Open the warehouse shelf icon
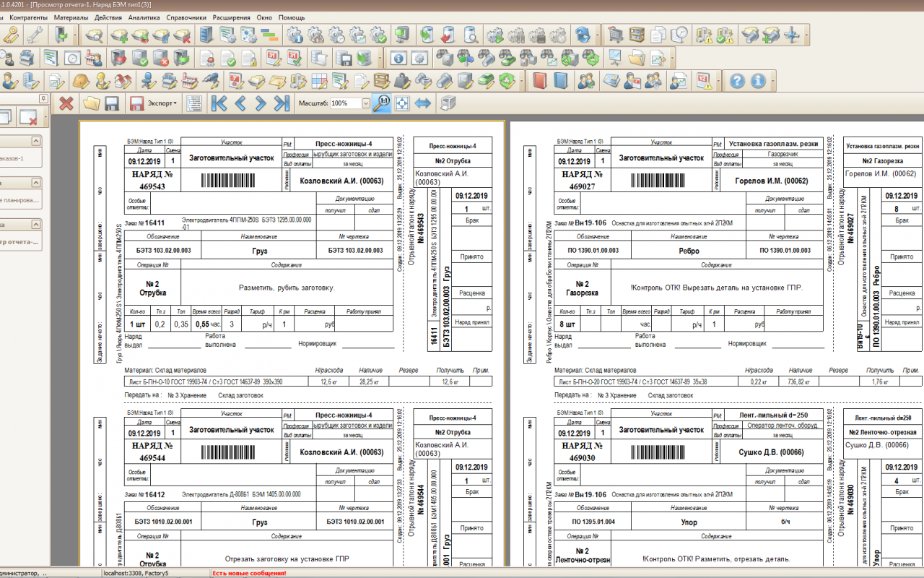 click(x=637, y=34)
